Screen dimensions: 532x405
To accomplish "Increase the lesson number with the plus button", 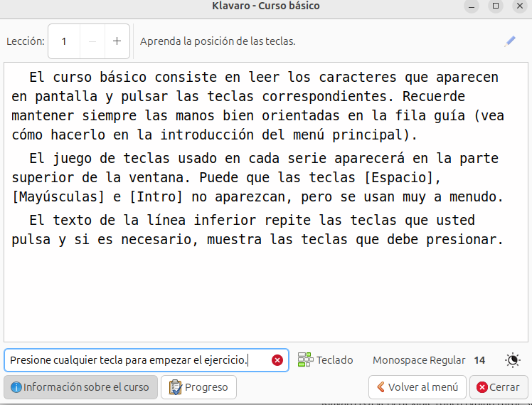I will [x=117, y=41].
